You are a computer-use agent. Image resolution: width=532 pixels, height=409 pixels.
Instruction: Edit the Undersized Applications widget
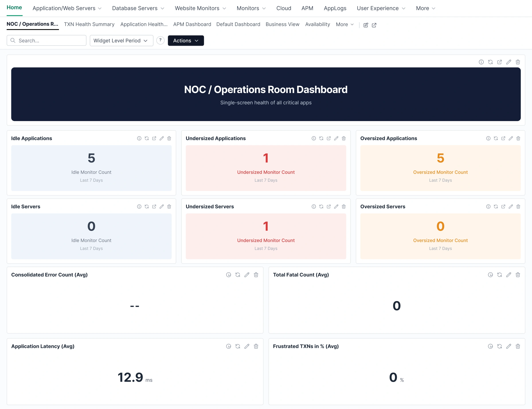(336, 138)
